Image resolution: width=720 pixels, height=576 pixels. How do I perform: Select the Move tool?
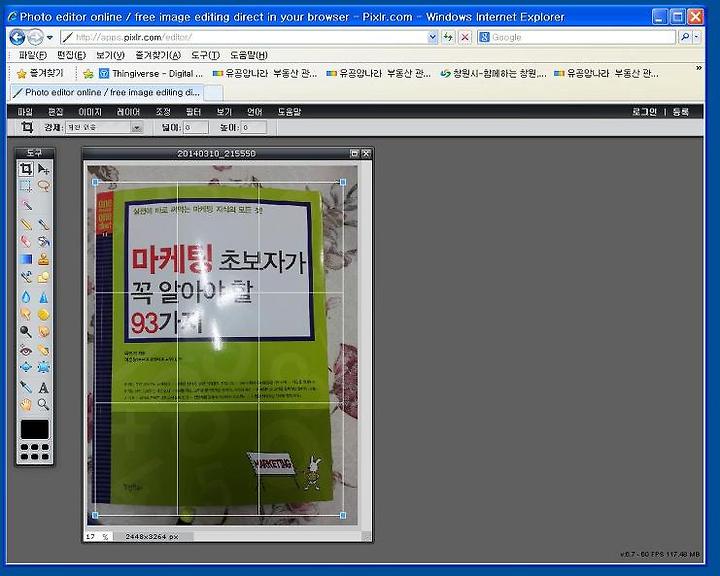[x=44, y=169]
